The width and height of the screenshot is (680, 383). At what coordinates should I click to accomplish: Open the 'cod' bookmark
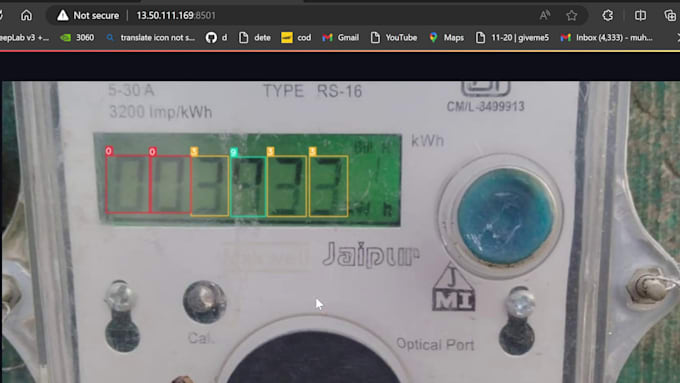pyautogui.click(x=296, y=38)
